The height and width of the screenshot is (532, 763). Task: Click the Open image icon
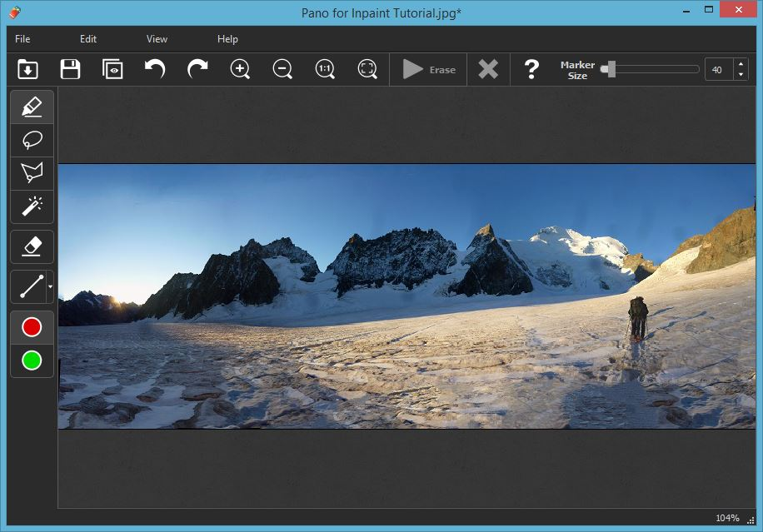point(27,69)
